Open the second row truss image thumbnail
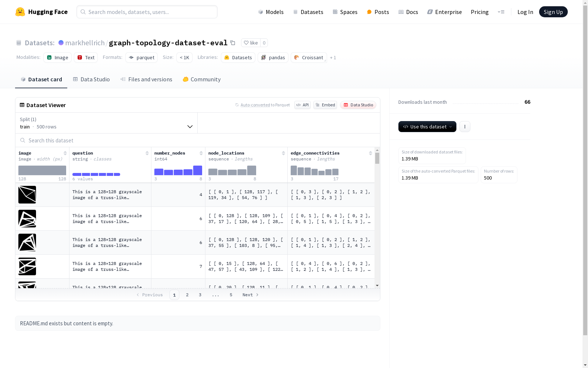The height and width of the screenshot is (368, 588). [27, 219]
